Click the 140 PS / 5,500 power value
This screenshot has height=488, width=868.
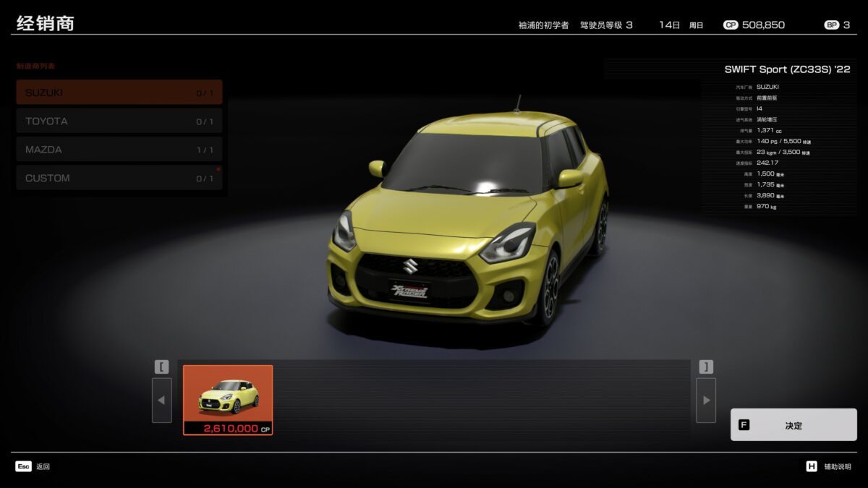(x=783, y=141)
